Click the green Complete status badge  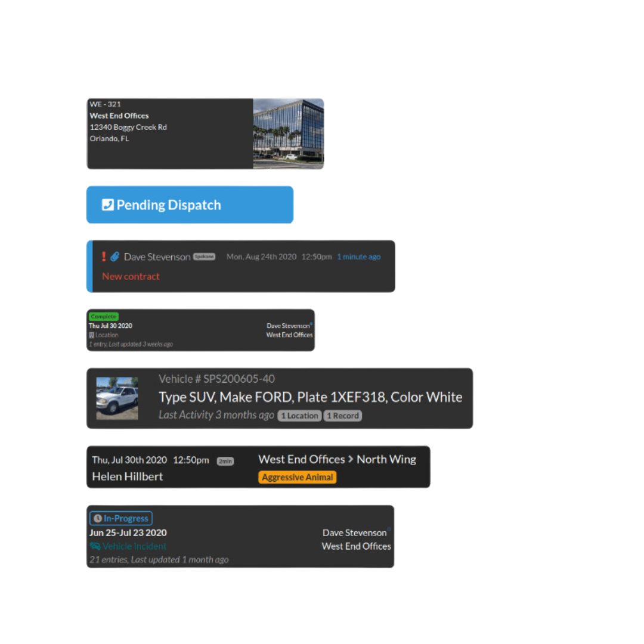[x=104, y=317]
